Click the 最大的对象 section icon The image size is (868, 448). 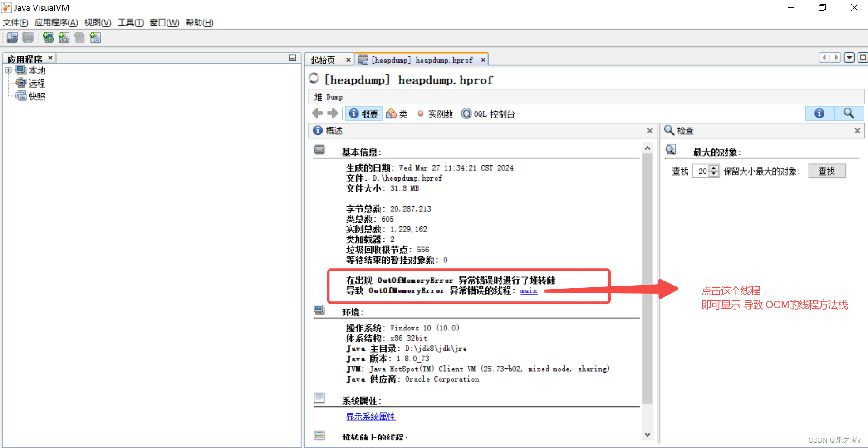(x=671, y=149)
